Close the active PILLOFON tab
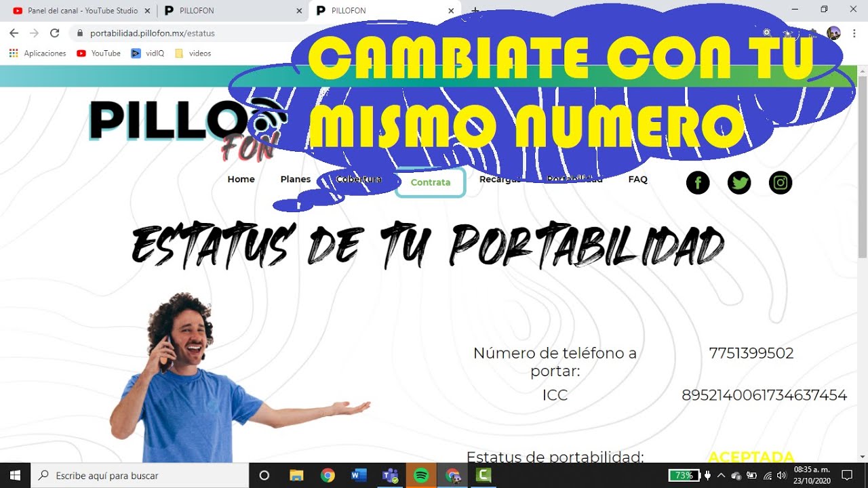 coord(451,11)
